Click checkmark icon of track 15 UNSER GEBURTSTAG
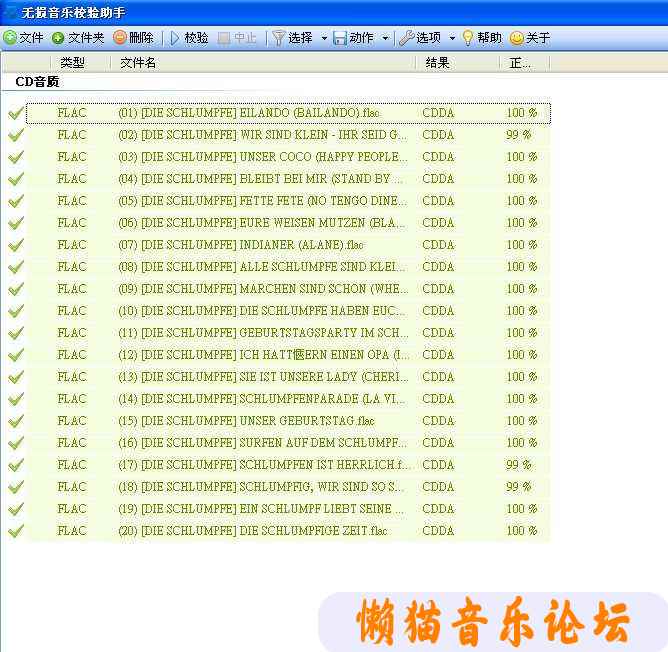The height and width of the screenshot is (652, 668). 16,421
